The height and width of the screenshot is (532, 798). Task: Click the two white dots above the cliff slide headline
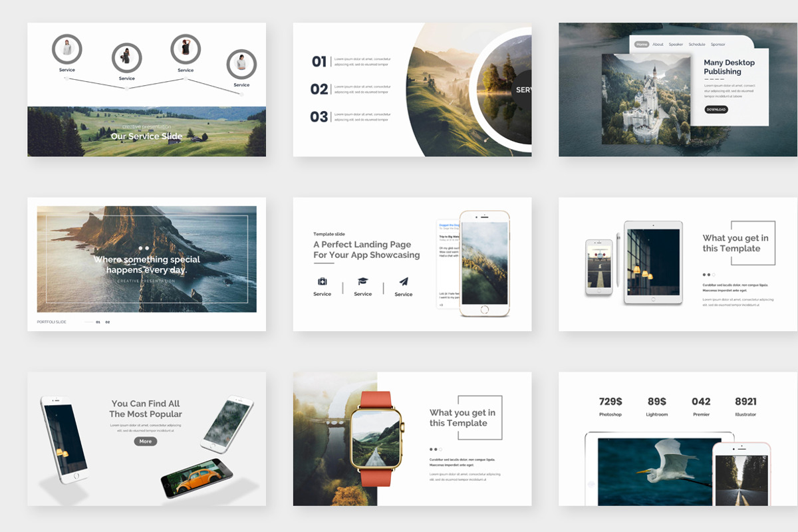click(144, 249)
